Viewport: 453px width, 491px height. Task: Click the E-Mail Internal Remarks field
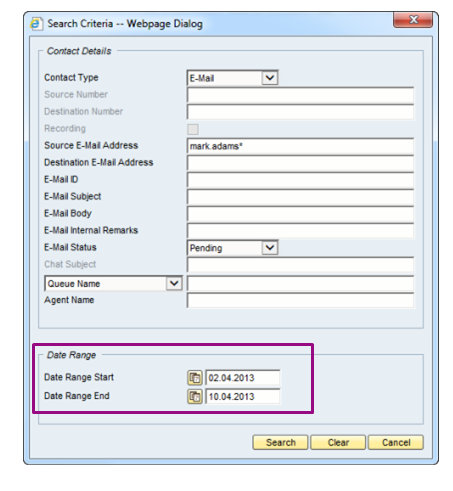(x=300, y=231)
